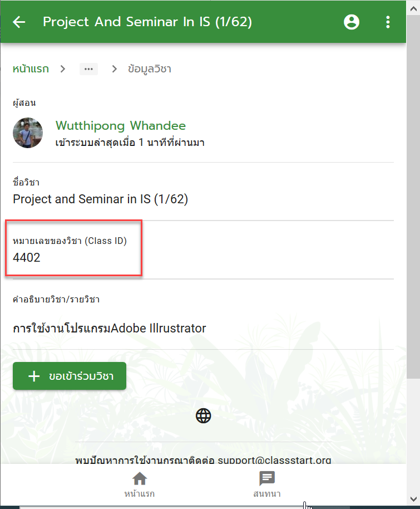The width and height of the screenshot is (420, 509).
Task: Click the vertical scrollbar thumb
Action: [x=413, y=197]
